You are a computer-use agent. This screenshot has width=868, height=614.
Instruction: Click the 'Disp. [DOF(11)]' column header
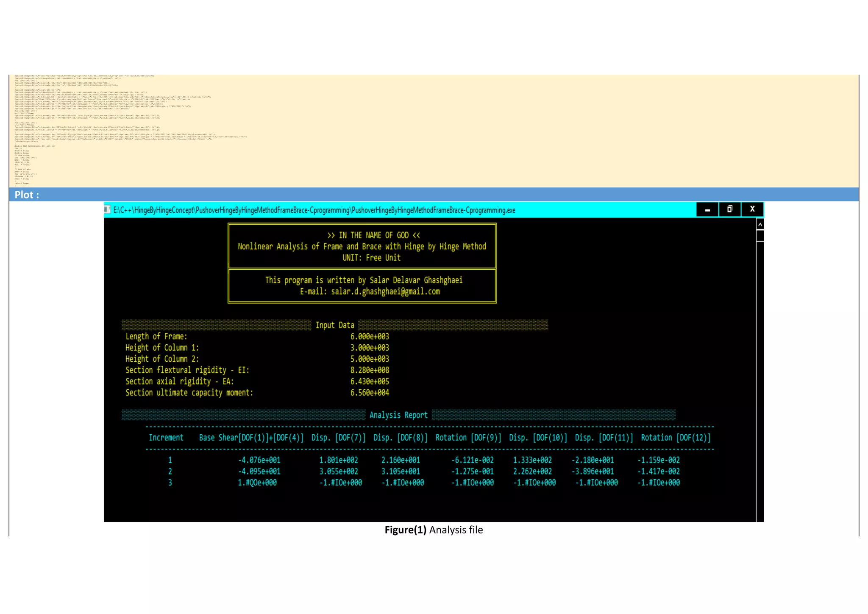point(604,438)
